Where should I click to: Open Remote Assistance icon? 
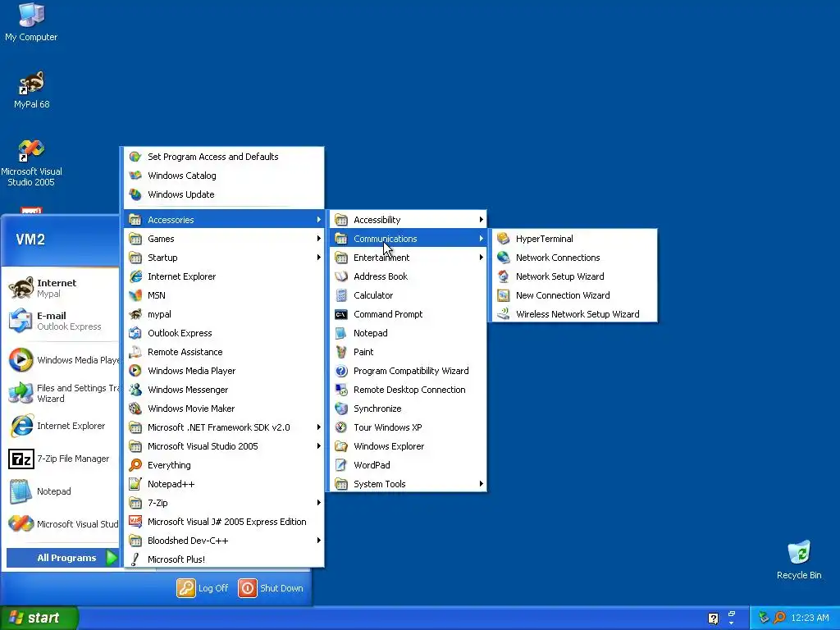135,352
